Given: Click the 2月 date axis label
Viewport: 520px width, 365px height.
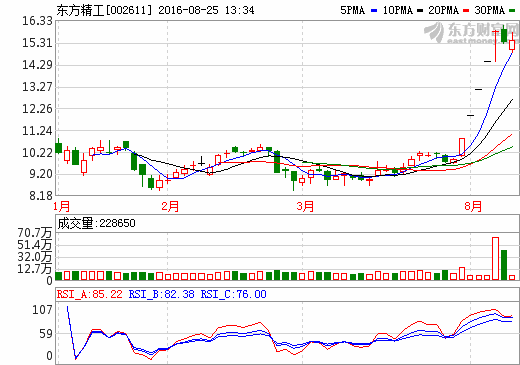Looking at the screenshot, I should [170, 206].
